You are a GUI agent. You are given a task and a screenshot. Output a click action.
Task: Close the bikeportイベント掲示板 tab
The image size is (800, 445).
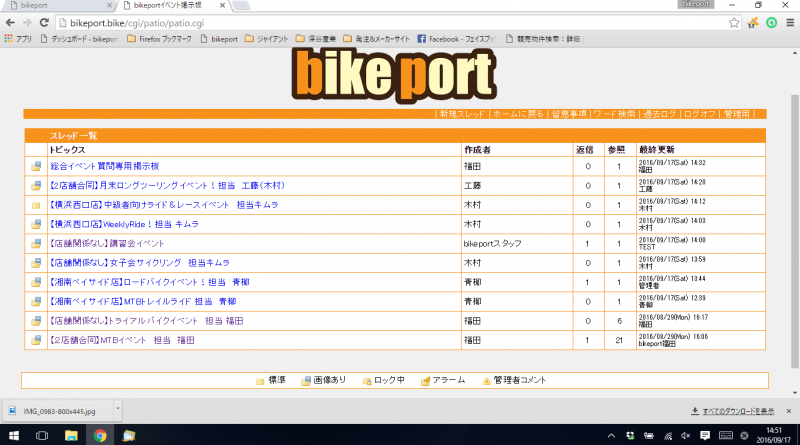point(222,6)
